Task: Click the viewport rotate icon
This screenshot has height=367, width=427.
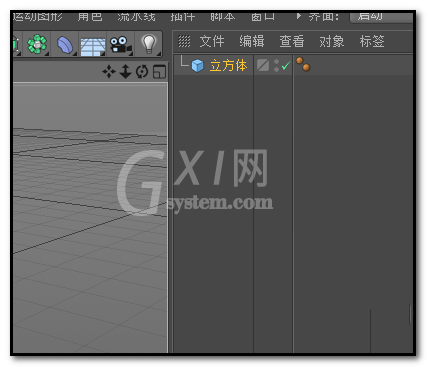Action: click(142, 72)
